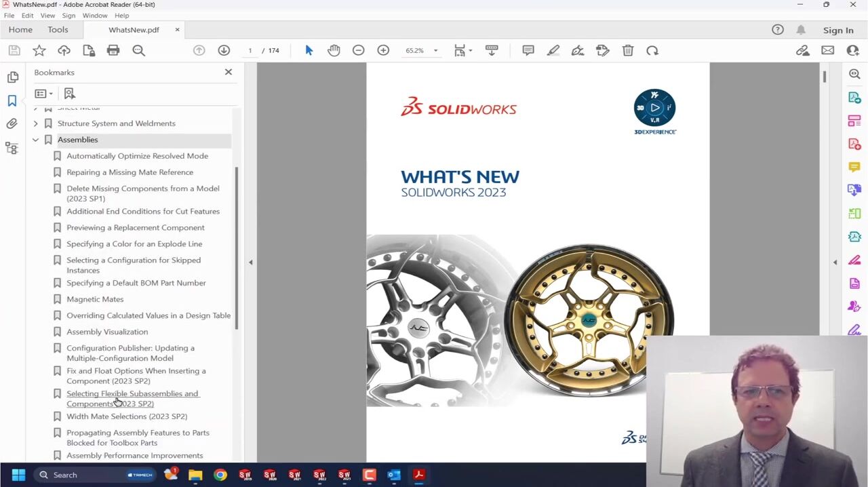Click the Print file icon
Screen dimensions: 868x487
click(113, 50)
